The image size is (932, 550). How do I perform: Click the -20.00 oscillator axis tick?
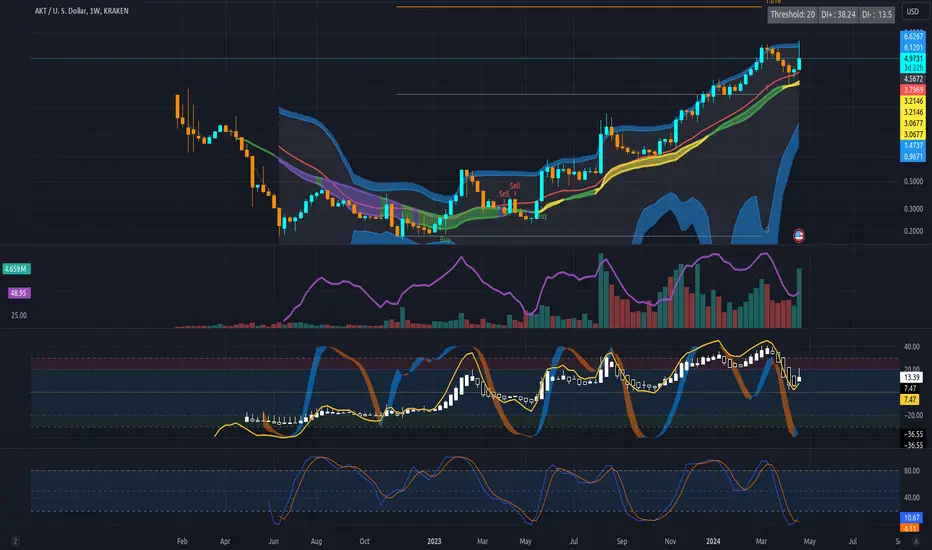[x=914, y=415]
